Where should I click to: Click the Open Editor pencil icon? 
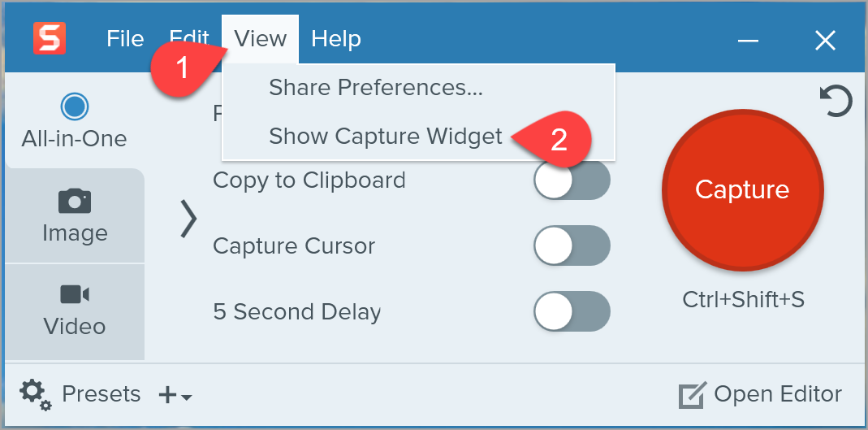691,395
